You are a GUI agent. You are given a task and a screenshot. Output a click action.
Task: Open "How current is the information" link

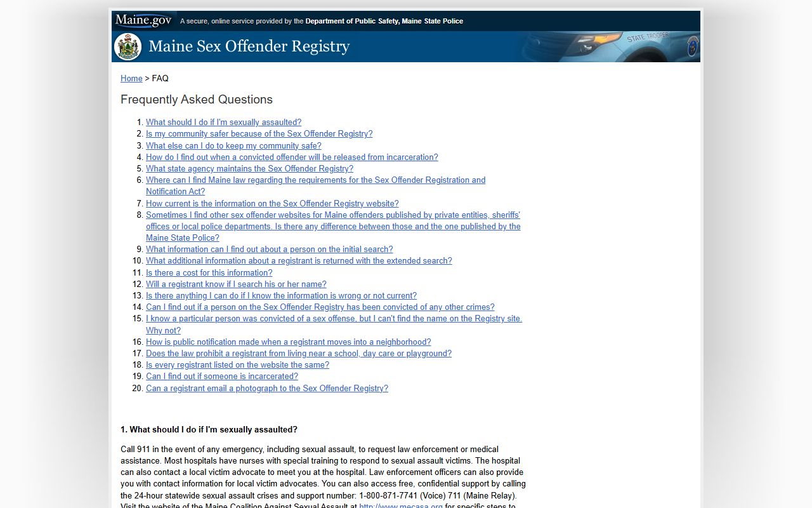(272, 204)
